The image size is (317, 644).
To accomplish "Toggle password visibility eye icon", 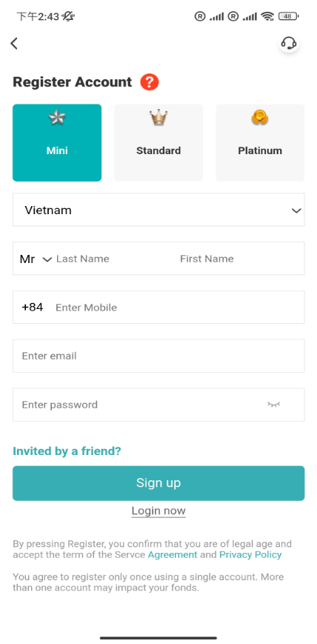I will (273, 405).
